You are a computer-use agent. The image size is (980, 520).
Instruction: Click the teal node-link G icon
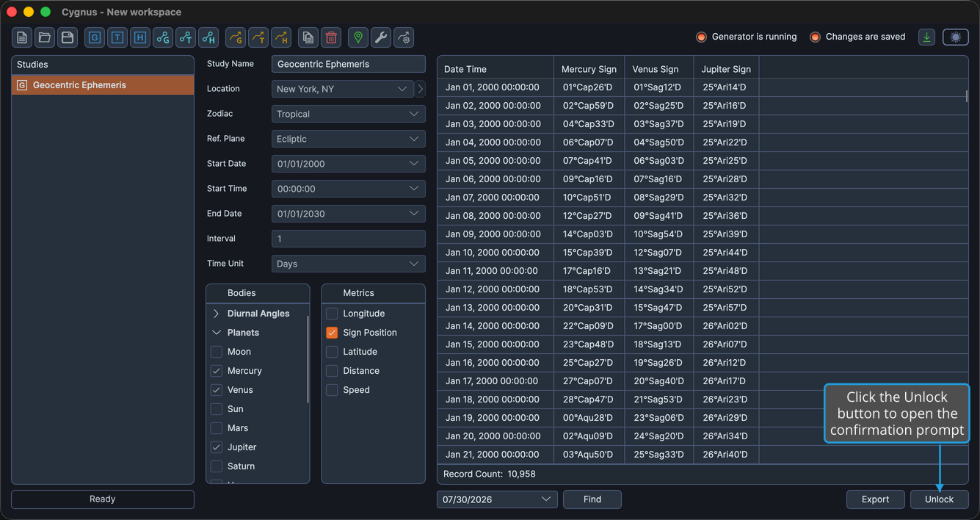pyautogui.click(x=163, y=37)
